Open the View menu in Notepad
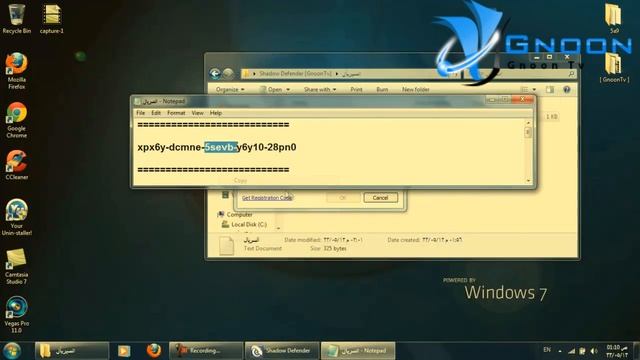The height and width of the screenshot is (360, 640). point(197,113)
